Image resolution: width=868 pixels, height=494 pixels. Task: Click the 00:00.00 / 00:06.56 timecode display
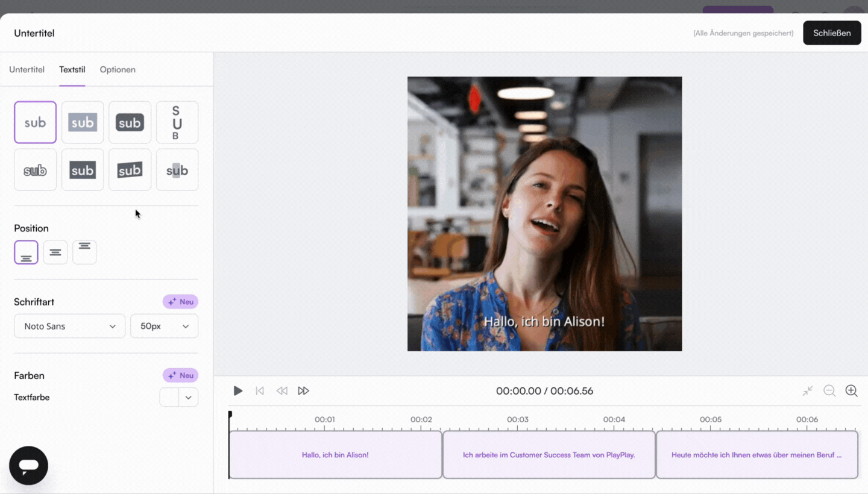pyautogui.click(x=544, y=391)
